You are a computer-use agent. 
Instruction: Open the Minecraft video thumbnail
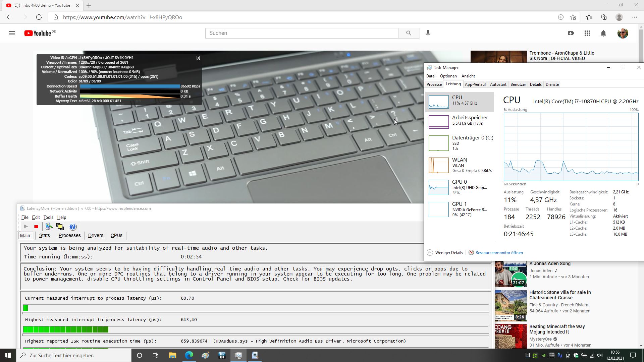tap(511, 336)
